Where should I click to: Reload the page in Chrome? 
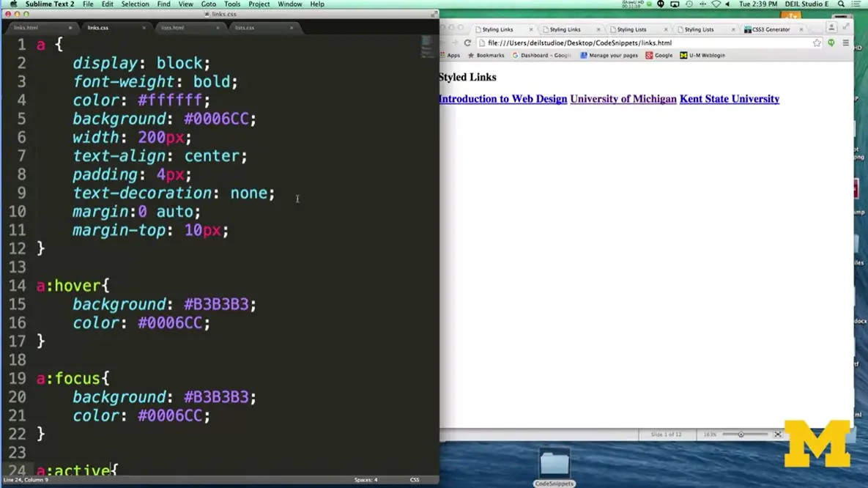tap(467, 43)
